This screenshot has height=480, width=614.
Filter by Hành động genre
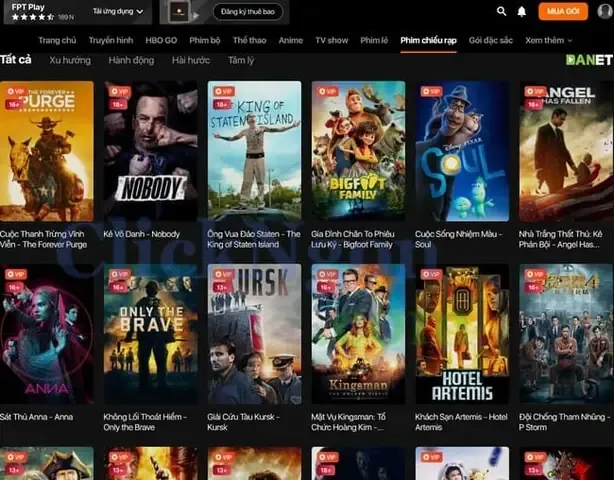131,60
